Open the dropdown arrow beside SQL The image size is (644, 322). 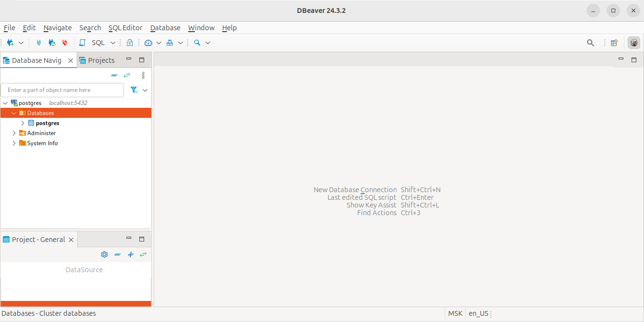click(x=113, y=43)
